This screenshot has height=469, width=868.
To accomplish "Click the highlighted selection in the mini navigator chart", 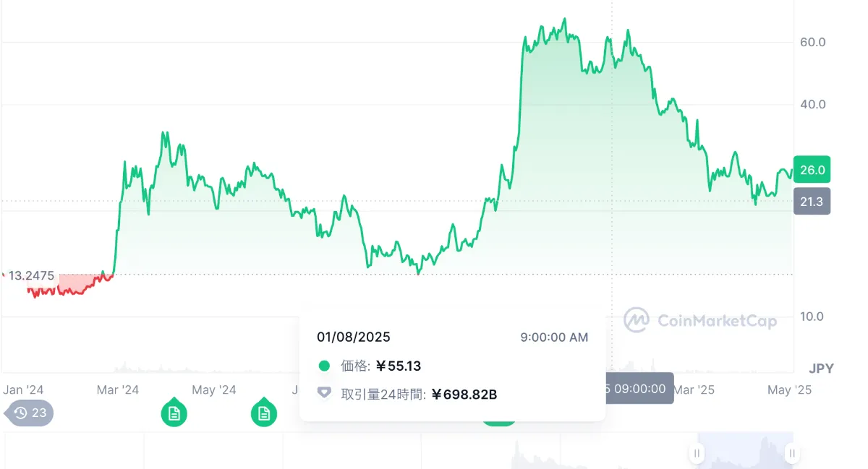I will click(744, 451).
